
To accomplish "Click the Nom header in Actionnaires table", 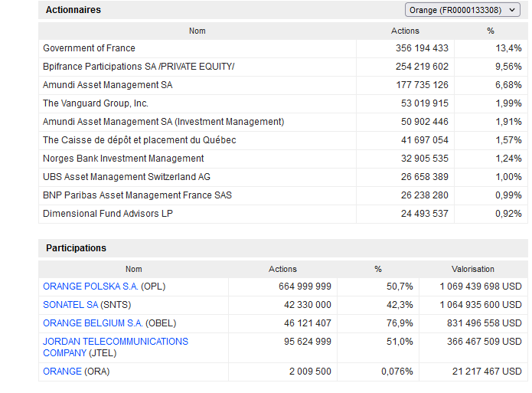I will (x=197, y=31).
